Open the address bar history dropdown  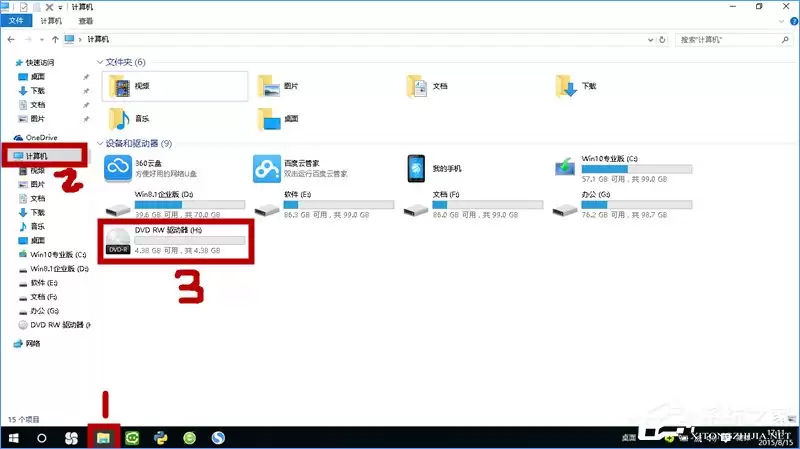(651, 39)
